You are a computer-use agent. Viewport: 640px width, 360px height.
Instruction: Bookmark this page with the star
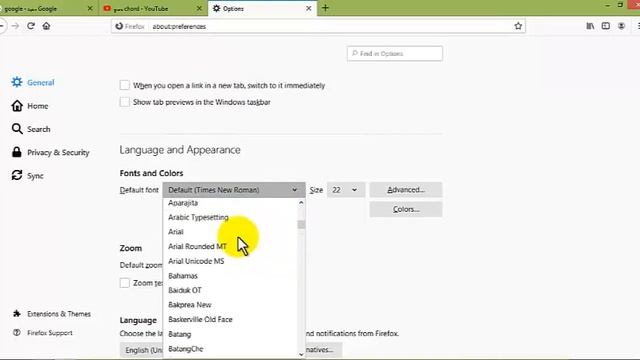pos(518,26)
